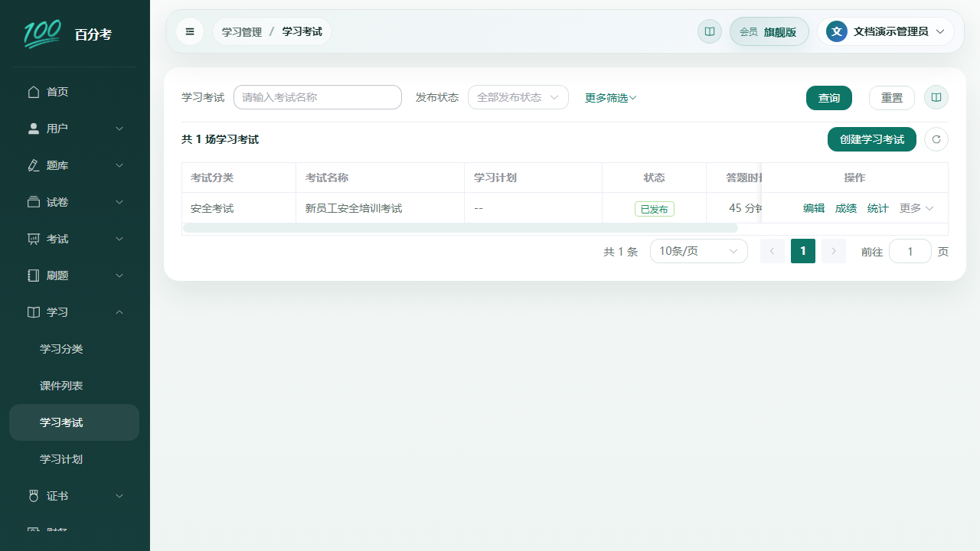
Task: Click the 已发布 status tag
Action: point(655,209)
